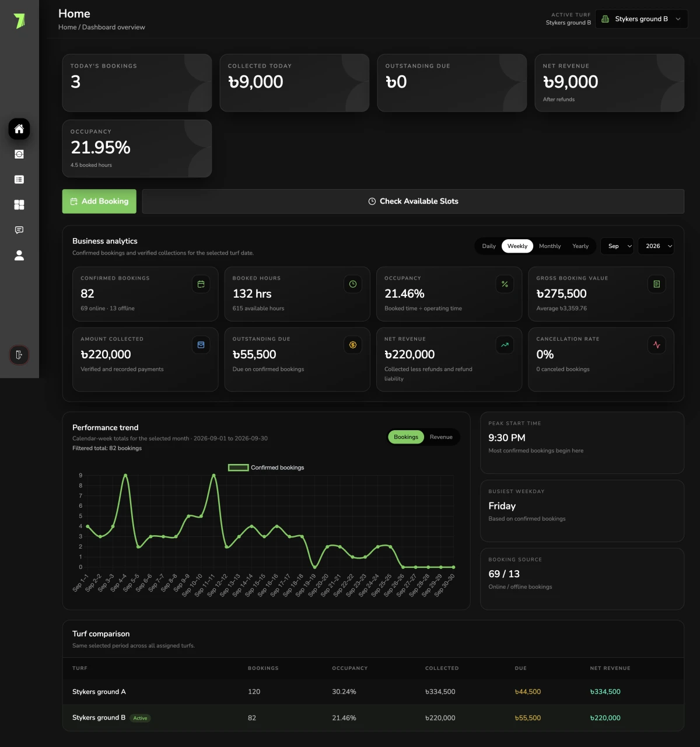The height and width of the screenshot is (747, 700).
Task: Open the grid tiles icon in sidebar
Action: point(19,205)
